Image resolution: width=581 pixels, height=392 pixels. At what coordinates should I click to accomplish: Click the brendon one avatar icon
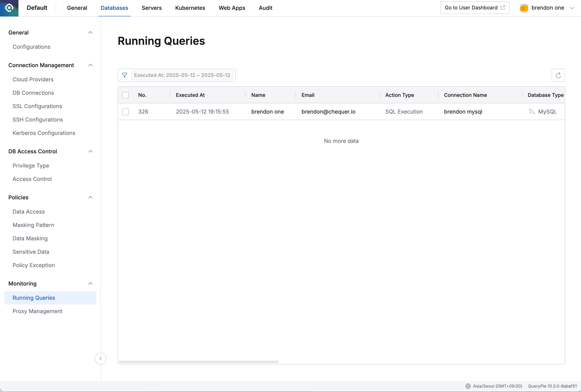pyautogui.click(x=523, y=8)
